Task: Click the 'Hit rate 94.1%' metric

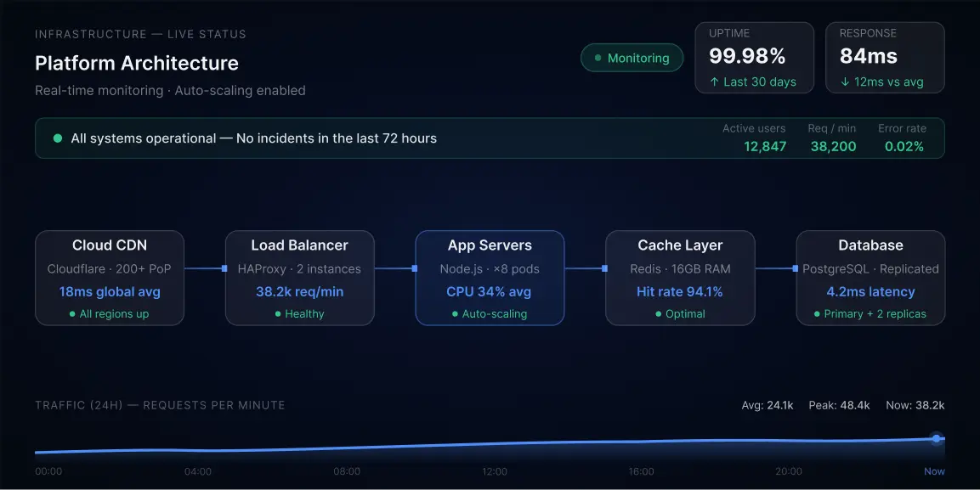Action: click(679, 291)
